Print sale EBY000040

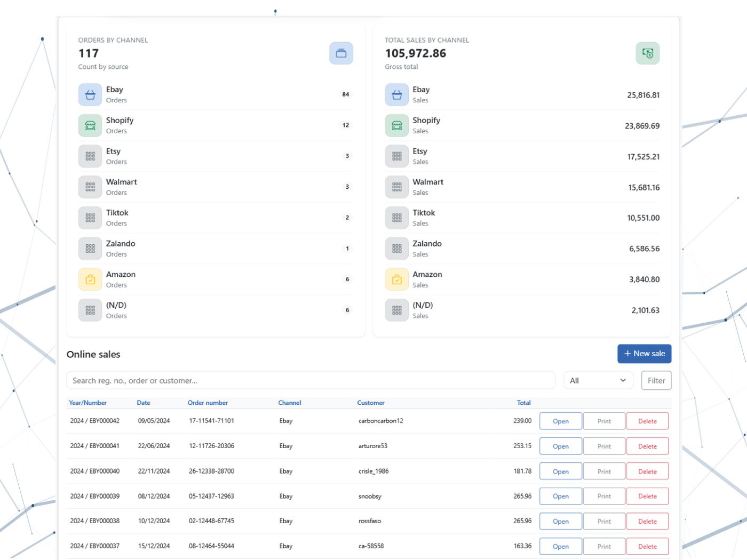pyautogui.click(x=604, y=471)
